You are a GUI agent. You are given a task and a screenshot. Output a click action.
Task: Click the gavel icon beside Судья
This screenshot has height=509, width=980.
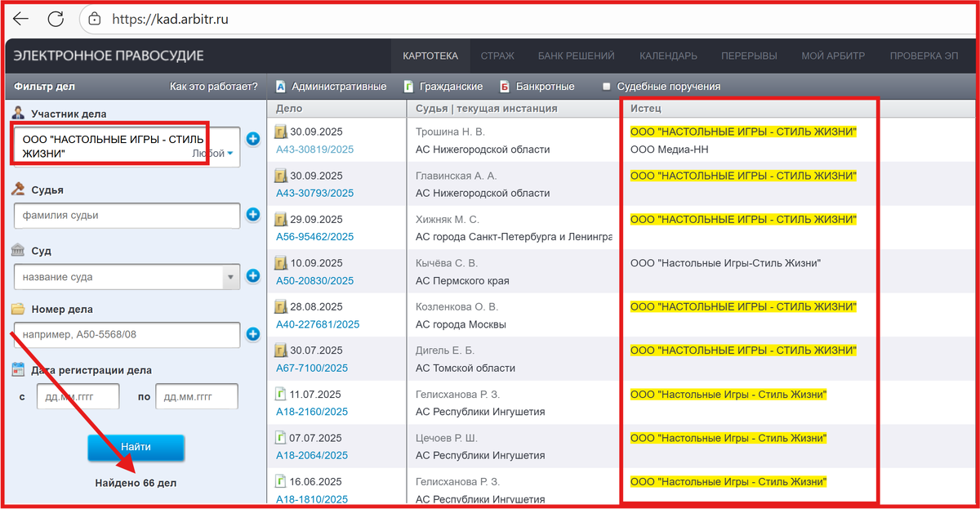click(18, 189)
